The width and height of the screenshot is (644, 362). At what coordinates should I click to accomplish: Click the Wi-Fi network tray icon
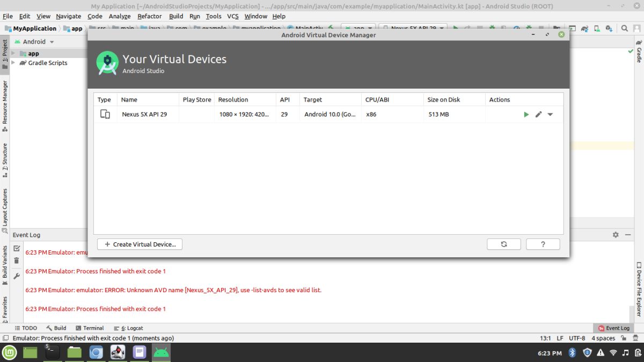click(613, 353)
